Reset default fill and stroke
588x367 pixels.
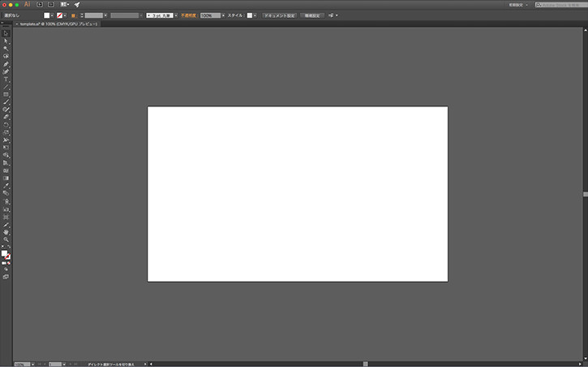2,247
